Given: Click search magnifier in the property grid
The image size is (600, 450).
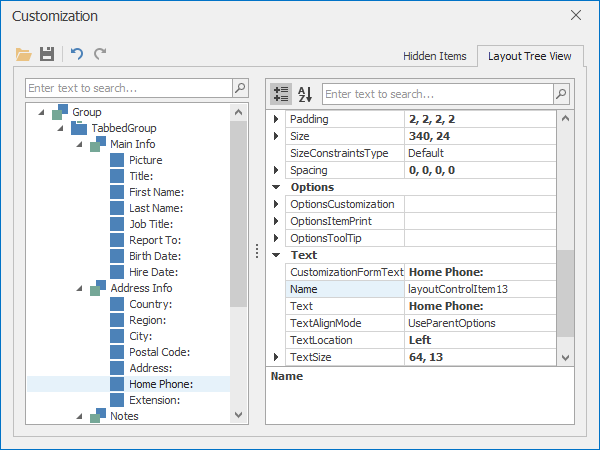Looking at the screenshot, I should point(562,94).
